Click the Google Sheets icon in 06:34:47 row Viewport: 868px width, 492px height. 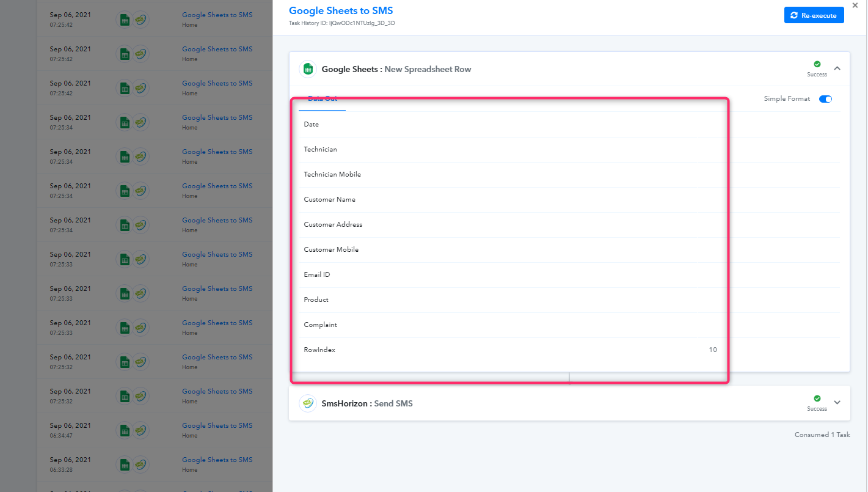pos(125,430)
